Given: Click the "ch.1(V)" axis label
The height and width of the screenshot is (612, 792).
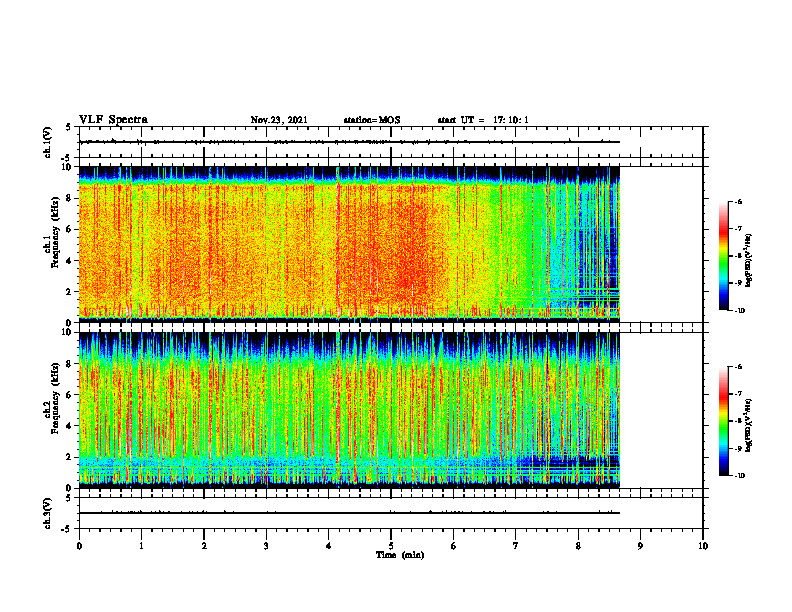Looking at the screenshot, I should pos(47,142).
